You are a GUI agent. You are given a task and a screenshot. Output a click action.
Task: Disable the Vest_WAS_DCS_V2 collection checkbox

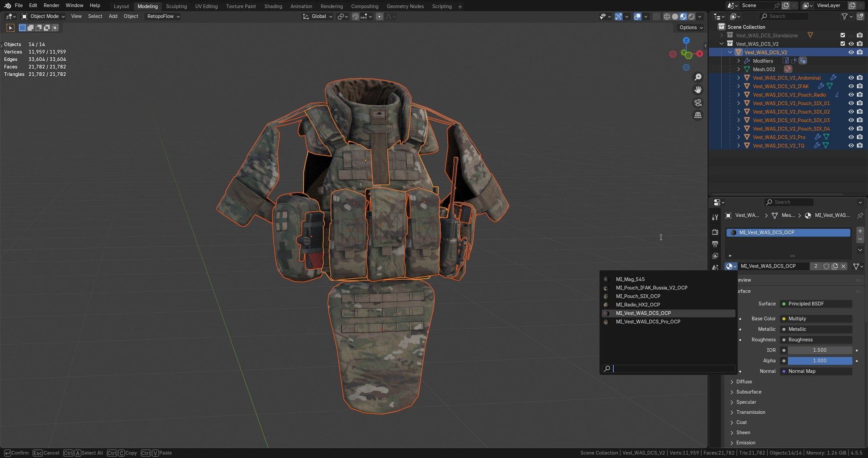click(x=843, y=44)
